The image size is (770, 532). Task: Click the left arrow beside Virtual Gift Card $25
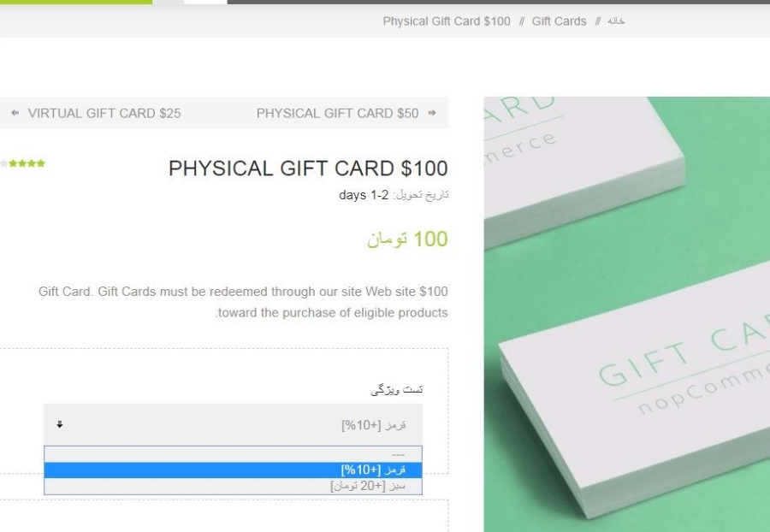point(15,113)
